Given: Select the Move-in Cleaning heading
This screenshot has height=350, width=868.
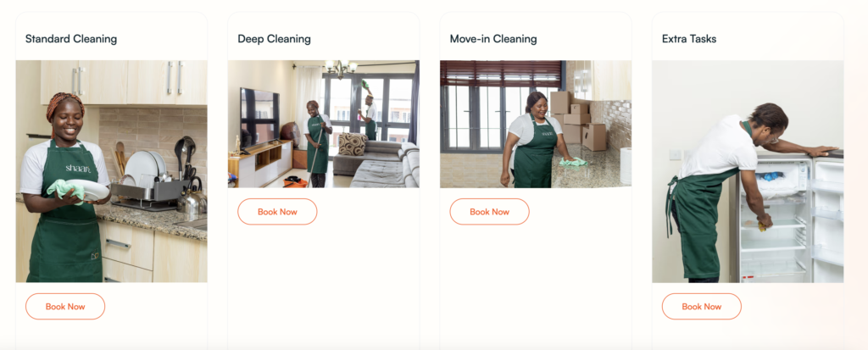Looking at the screenshot, I should [x=493, y=39].
